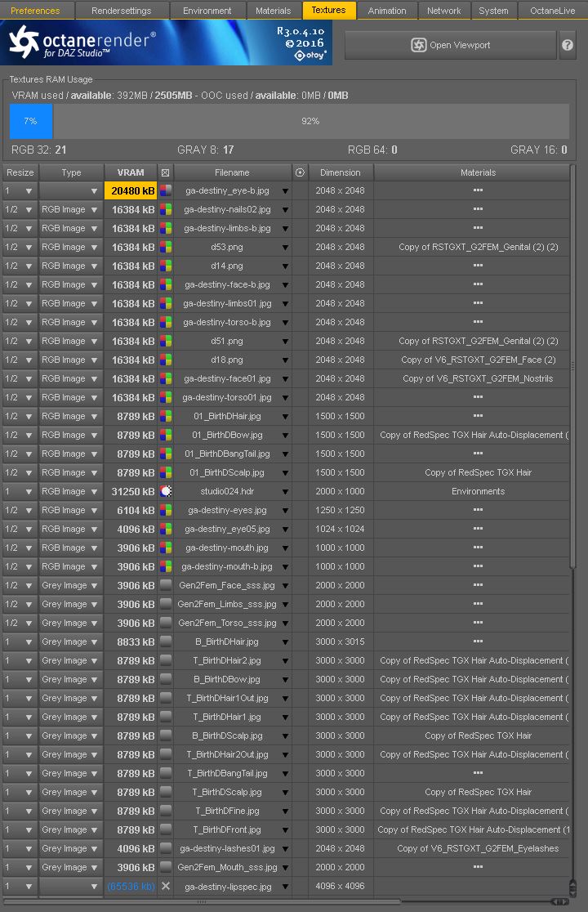The width and height of the screenshot is (588, 912).
Task: Select the Animation tab
Action: pos(387,11)
